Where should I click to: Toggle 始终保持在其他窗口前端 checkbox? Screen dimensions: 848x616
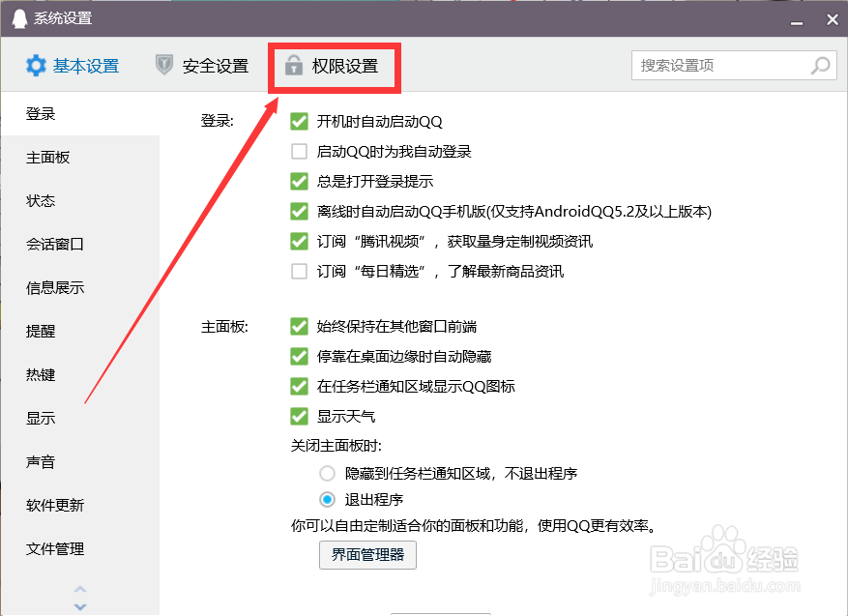click(x=299, y=327)
